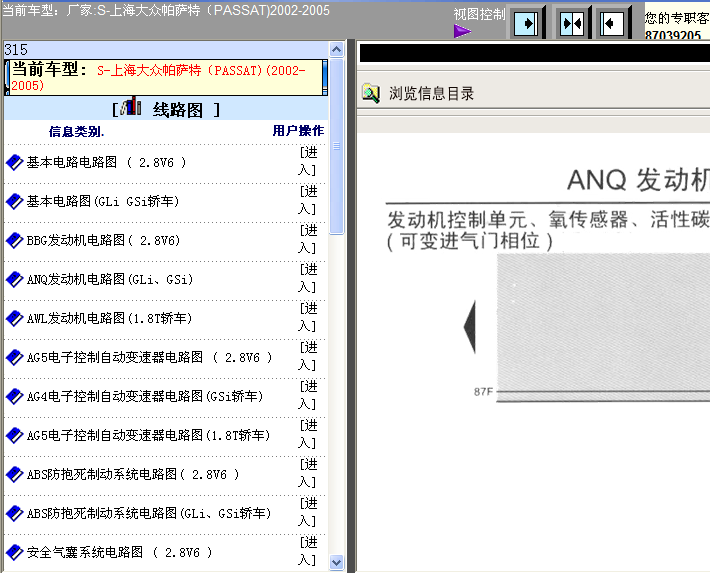Open [进入] for AG4电子控制自动变速器电路图

[308, 395]
